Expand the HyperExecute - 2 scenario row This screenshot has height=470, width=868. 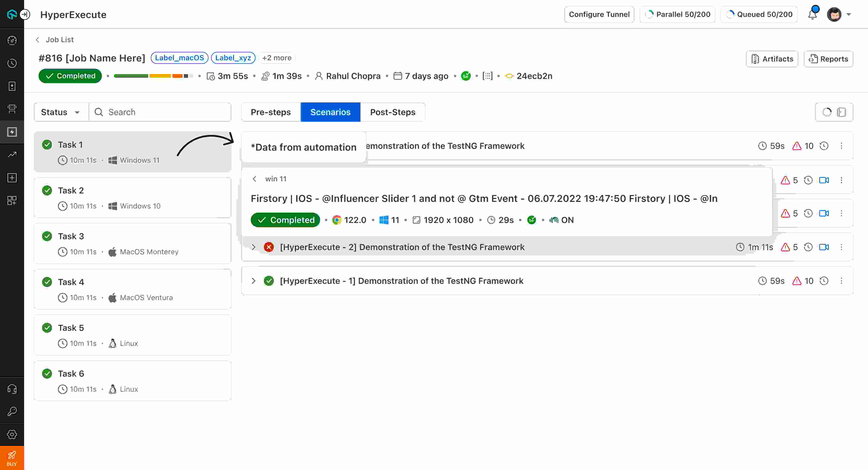254,247
